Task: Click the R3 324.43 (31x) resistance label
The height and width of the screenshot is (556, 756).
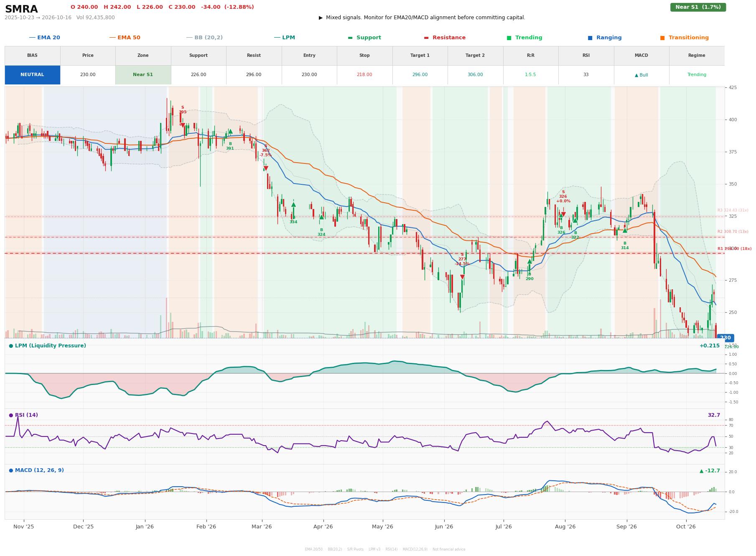Action: [733, 210]
